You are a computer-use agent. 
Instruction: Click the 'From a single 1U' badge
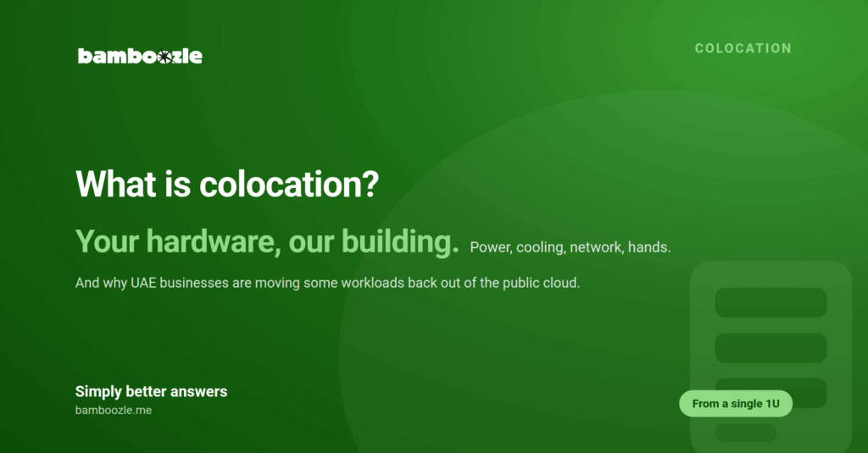click(736, 404)
